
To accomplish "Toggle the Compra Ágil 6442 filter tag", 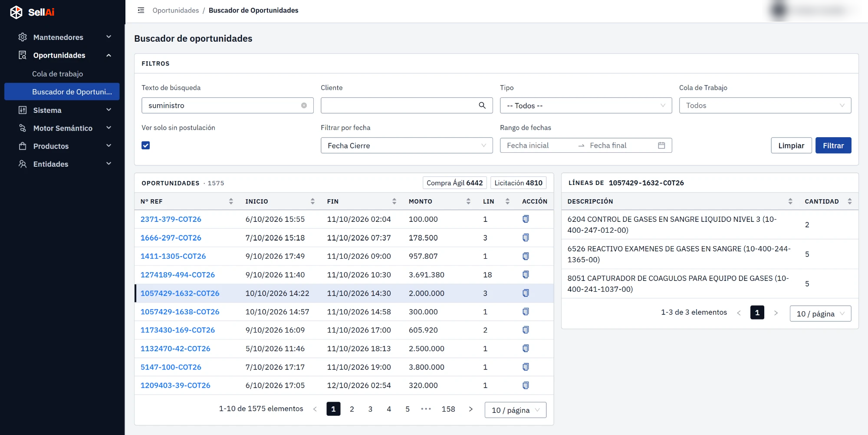I will tap(454, 183).
